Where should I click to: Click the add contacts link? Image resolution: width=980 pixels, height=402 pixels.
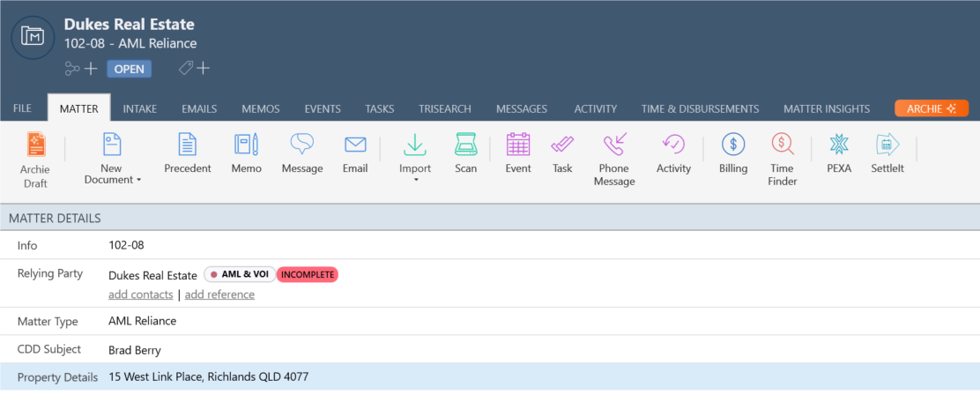(141, 294)
